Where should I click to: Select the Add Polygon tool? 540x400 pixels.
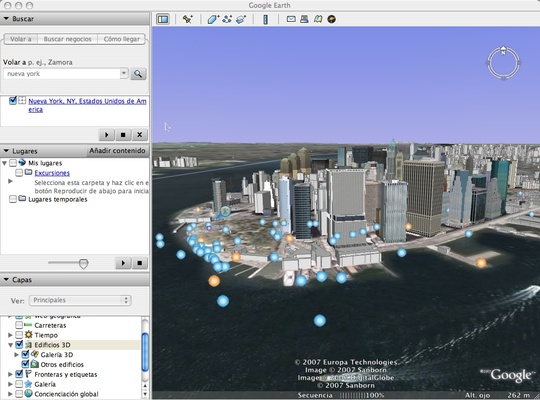tap(213, 19)
